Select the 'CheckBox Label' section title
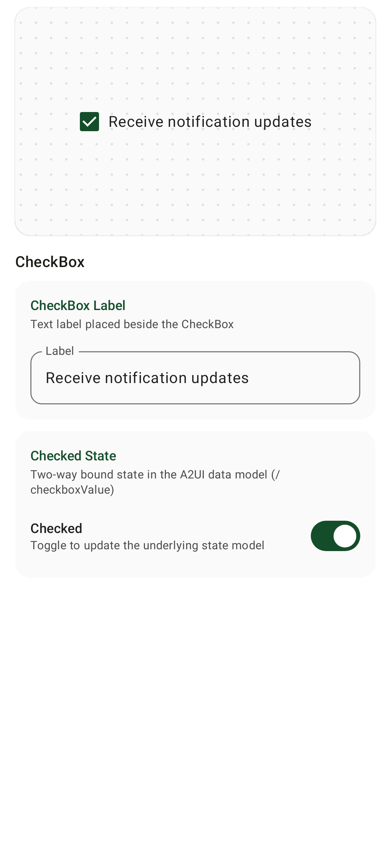This screenshot has width=391, height=868. (78, 305)
